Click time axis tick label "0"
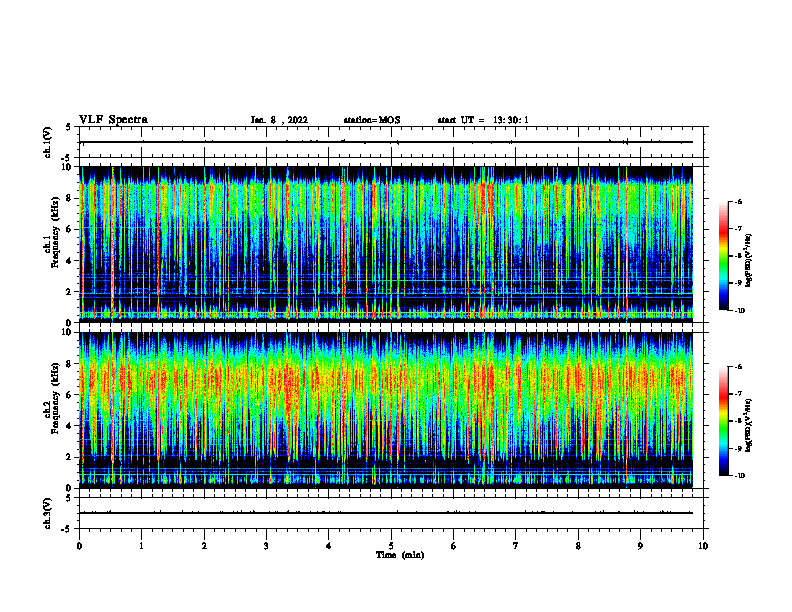This screenshot has height=612, width=792. point(79,546)
